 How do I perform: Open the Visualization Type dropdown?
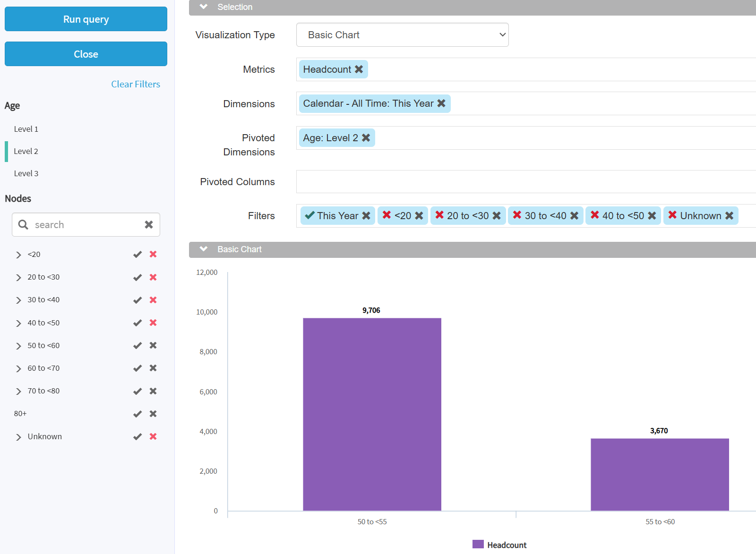(402, 35)
